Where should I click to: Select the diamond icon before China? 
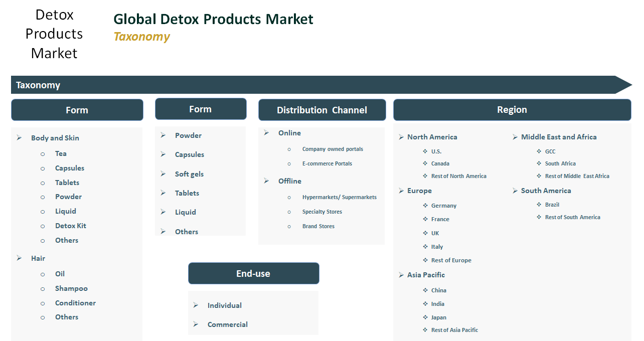(425, 290)
